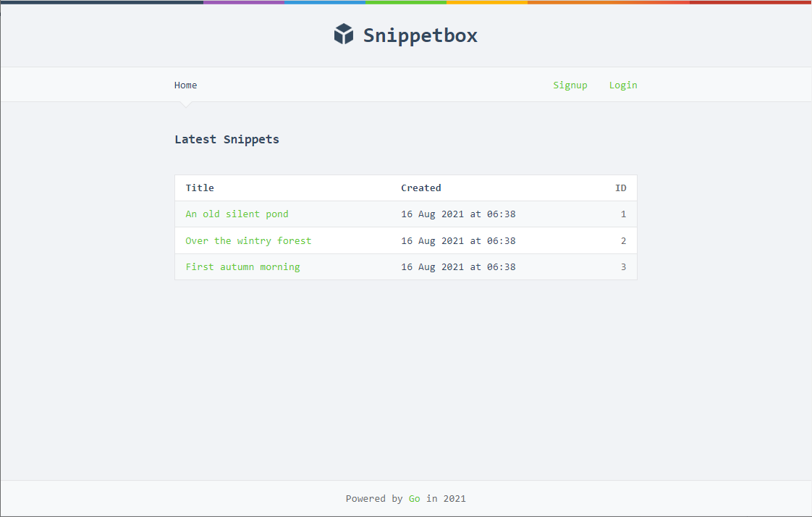Screen dimensions: 812x517
Task: Click the Title column header
Action: tap(200, 188)
